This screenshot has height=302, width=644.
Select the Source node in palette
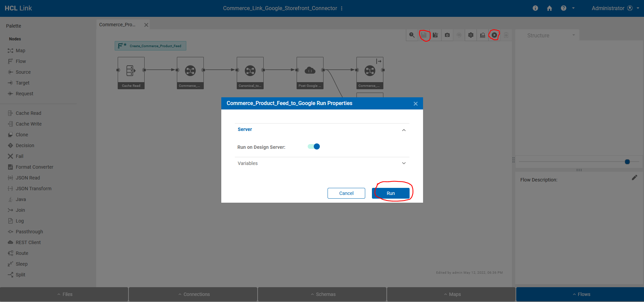coord(19,72)
